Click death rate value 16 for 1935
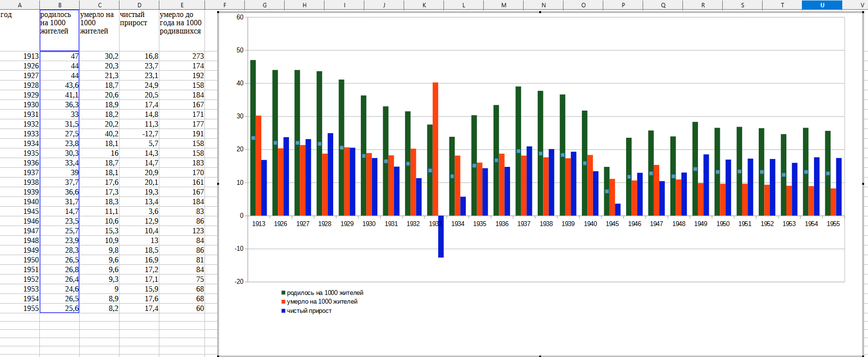868x357 pixels. click(x=100, y=153)
